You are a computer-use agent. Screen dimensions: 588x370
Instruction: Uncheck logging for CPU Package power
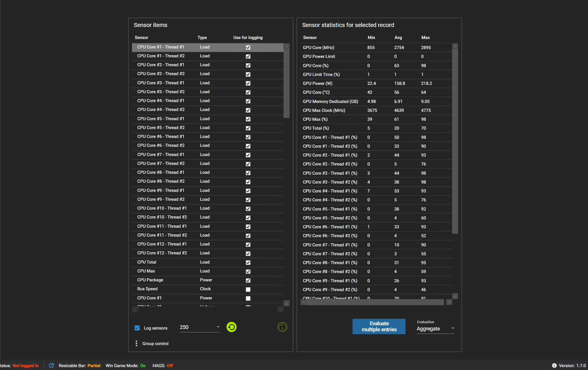[x=248, y=281]
